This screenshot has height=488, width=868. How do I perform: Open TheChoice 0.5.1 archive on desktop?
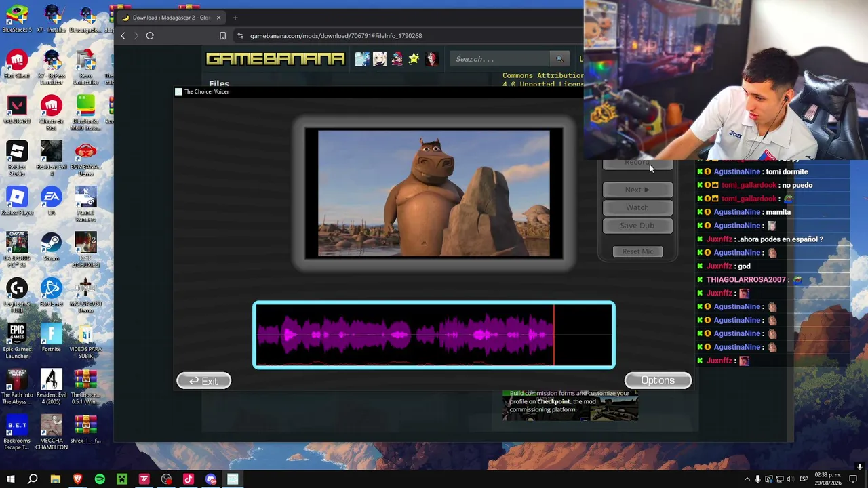tap(85, 386)
